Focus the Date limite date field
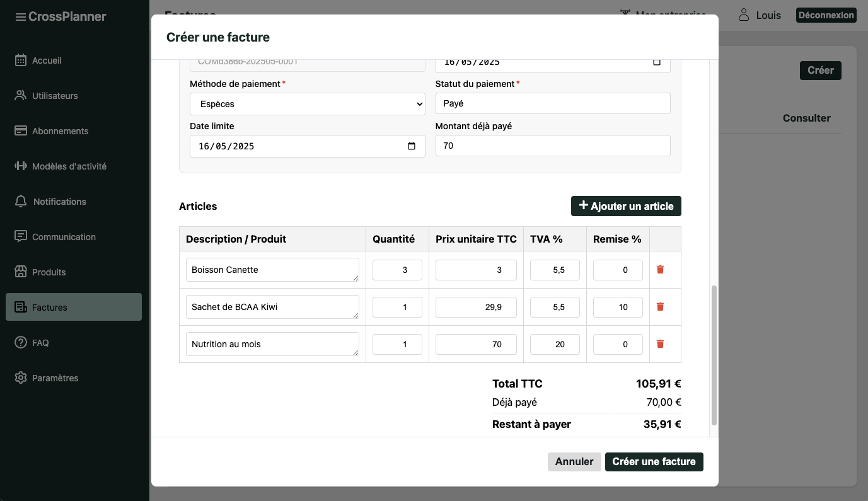Viewport: 868px width, 501px height. tap(308, 146)
